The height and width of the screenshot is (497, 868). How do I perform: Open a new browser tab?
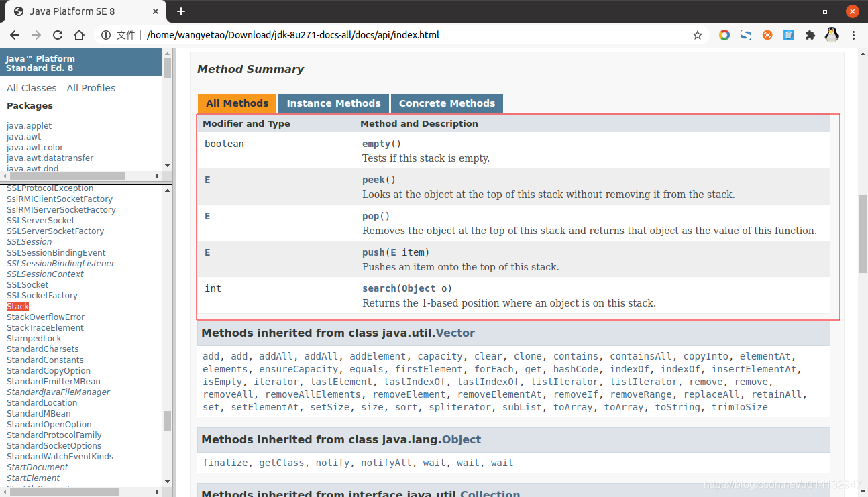pos(181,11)
